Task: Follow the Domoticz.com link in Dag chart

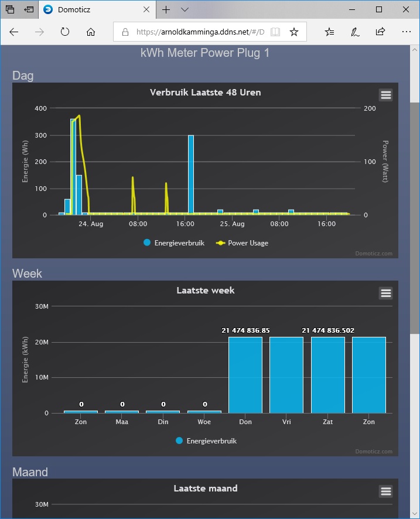Action: tap(374, 254)
